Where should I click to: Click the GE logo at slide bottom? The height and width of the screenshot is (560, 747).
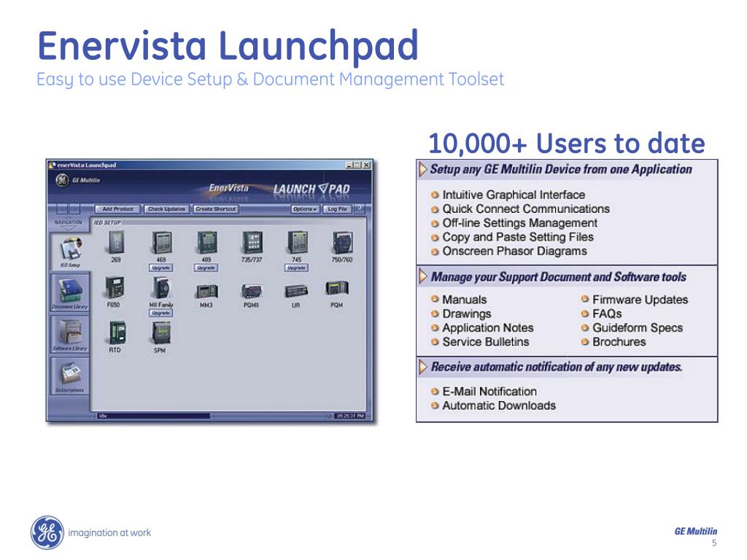[47, 532]
